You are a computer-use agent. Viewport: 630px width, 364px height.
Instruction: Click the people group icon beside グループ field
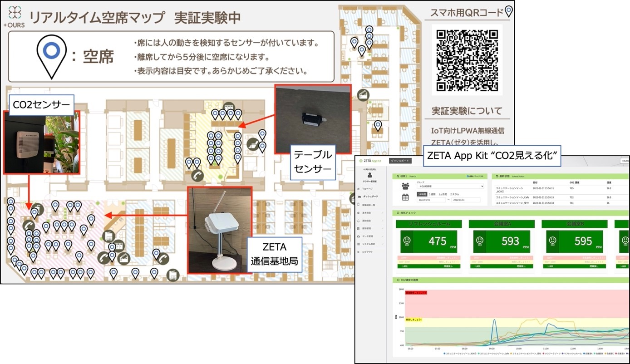405,186
